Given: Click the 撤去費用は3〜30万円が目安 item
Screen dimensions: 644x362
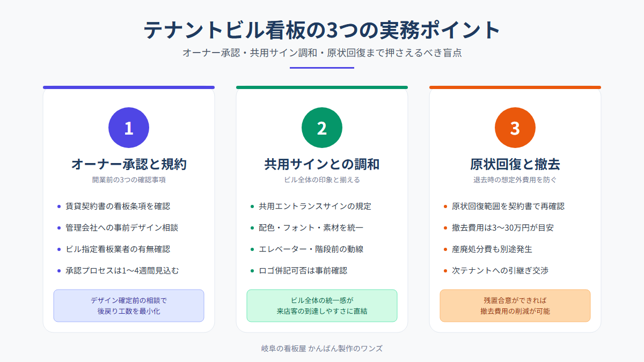Looking at the screenshot, I should tap(499, 227).
